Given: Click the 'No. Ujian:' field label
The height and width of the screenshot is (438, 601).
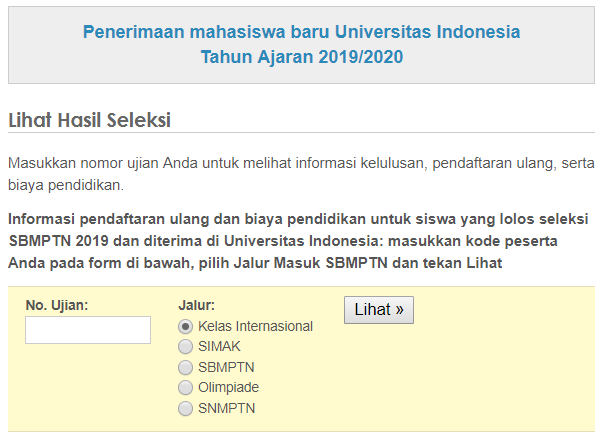Looking at the screenshot, I should (x=57, y=304).
